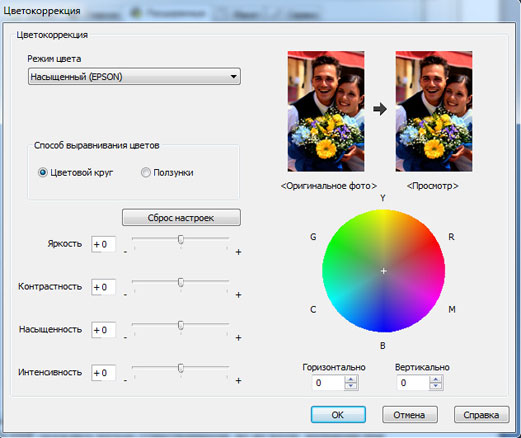Click the Сброс настроек button
The width and height of the screenshot is (521, 438).
pyautogui.click(x=181, y=218)
